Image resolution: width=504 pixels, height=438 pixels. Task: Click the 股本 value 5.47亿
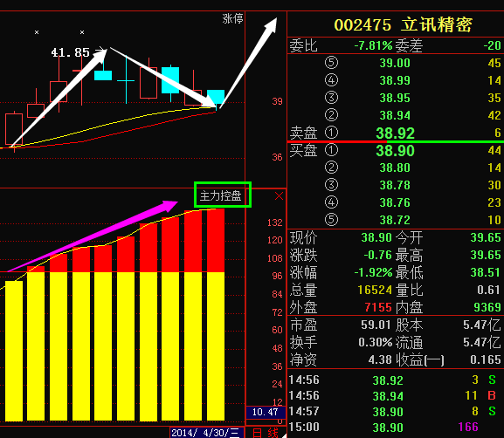(x=482, y=325)
